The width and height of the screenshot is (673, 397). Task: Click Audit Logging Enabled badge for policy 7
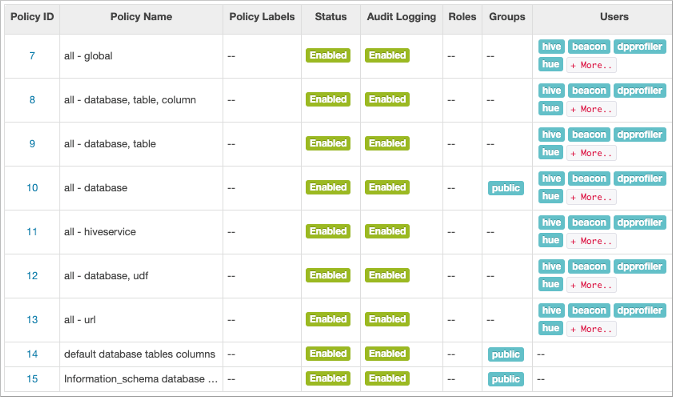(387, 55)
